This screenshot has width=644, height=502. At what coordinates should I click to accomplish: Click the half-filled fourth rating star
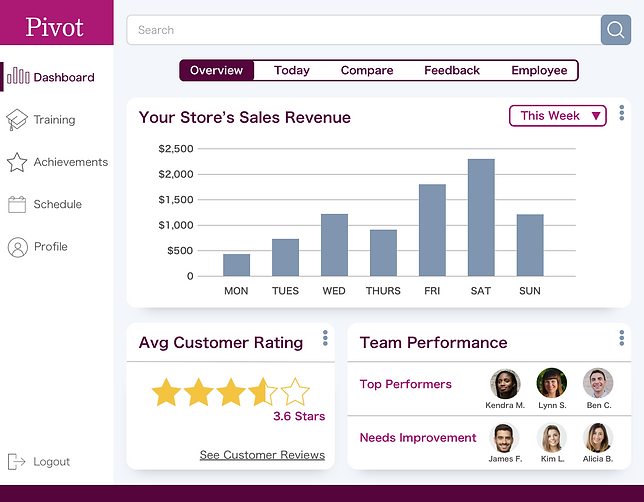263,392
